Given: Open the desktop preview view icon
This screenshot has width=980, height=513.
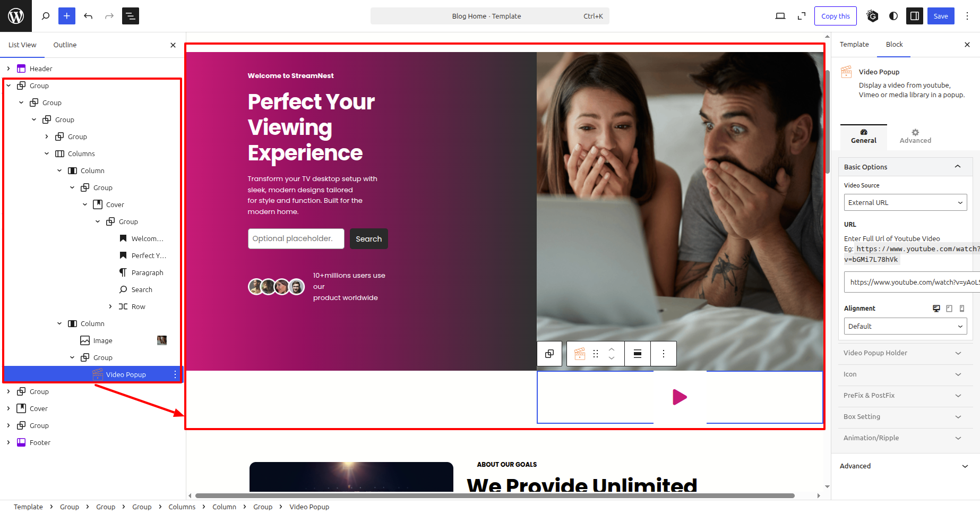Looking at the screenshot, I should click(x=780, y=16).
